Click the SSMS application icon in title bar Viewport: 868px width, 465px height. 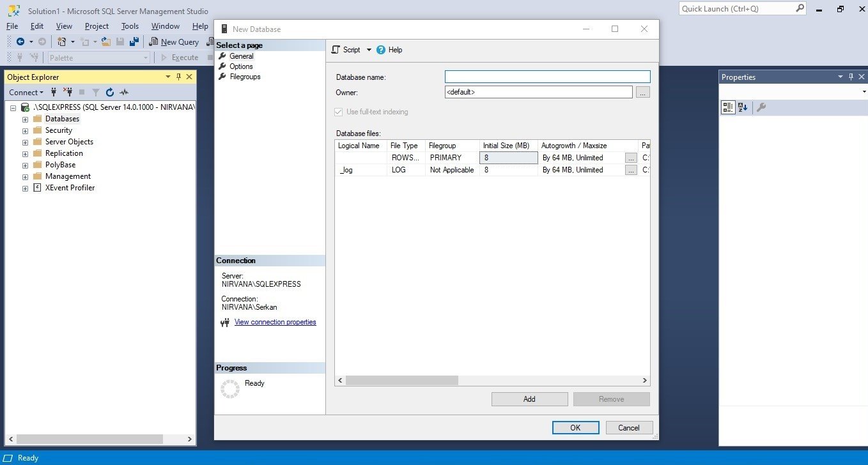coord(13,10)
